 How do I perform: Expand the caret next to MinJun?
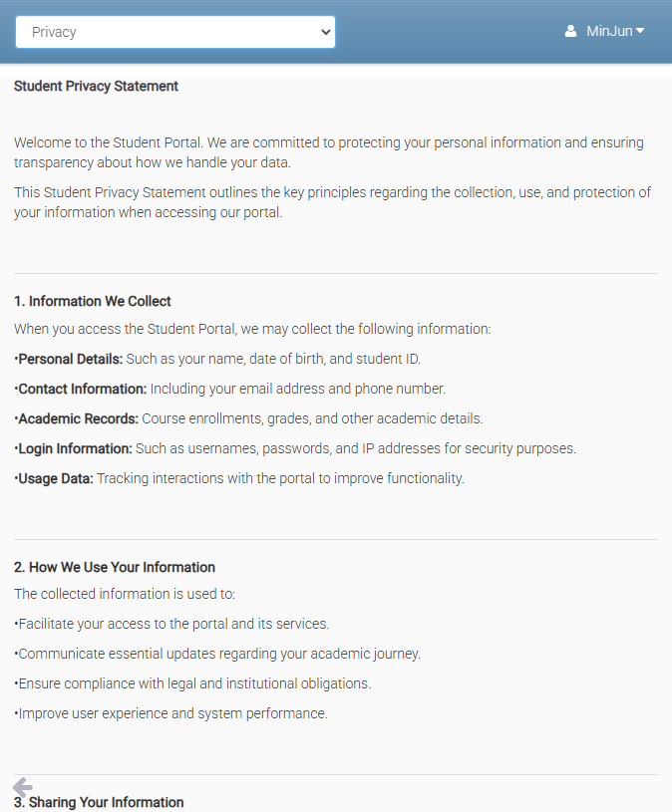coord(640,31)
